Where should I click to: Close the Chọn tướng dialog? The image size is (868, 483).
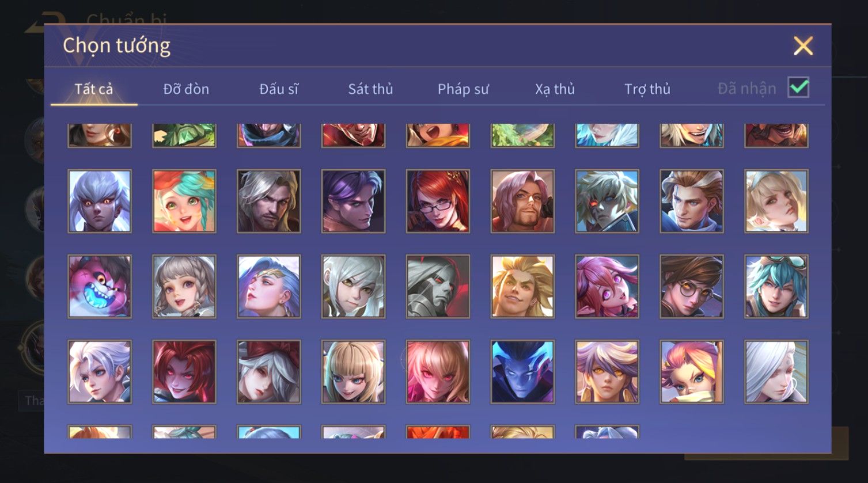(803, 45)
